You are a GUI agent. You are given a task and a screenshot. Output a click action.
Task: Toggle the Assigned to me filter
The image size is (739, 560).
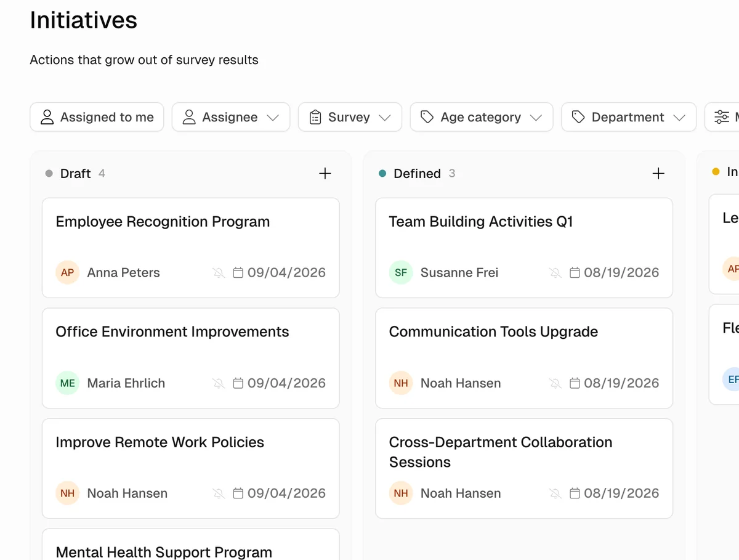point(97,117)
